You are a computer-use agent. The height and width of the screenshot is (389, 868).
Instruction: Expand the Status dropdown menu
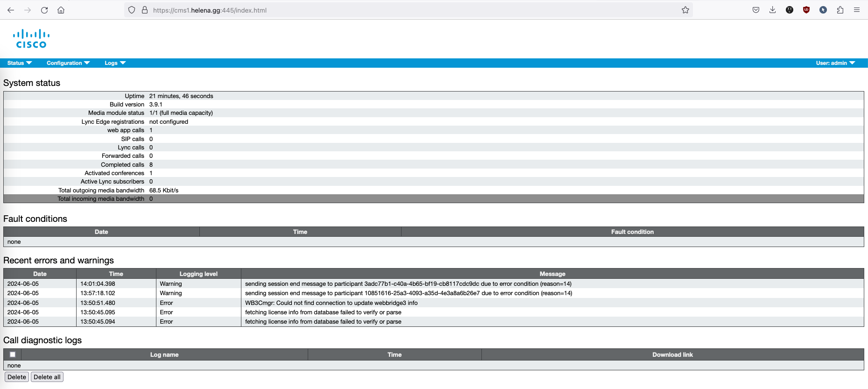pos(19,63)
